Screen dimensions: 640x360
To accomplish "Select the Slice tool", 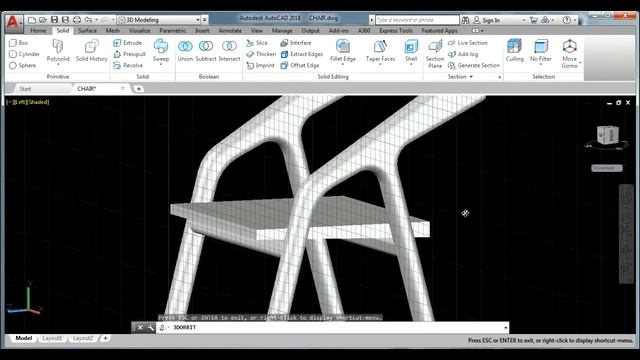I will 257,42.
